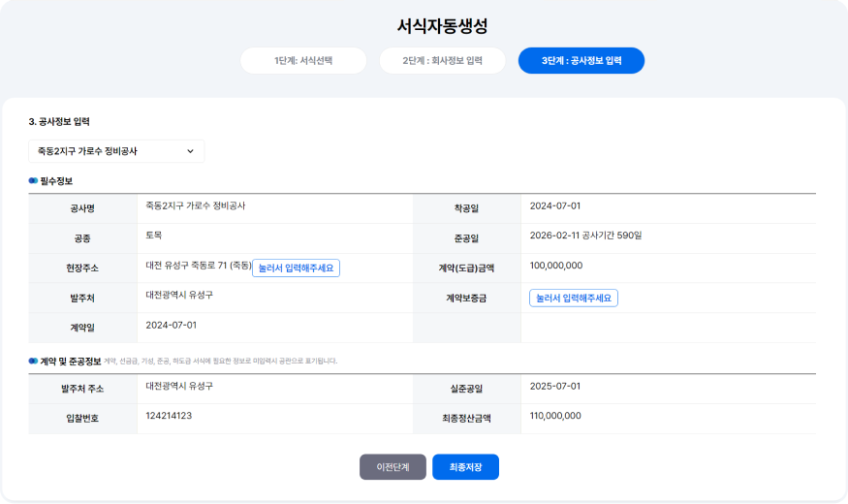Screen dimensions: 848x504
Task: Click 눌러서 입력해주세요 button next to 현장주소
Action: (x=296, y=268)
